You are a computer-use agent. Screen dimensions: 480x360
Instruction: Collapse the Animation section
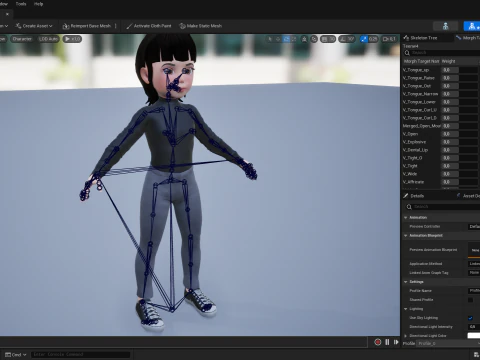point(406,218)
